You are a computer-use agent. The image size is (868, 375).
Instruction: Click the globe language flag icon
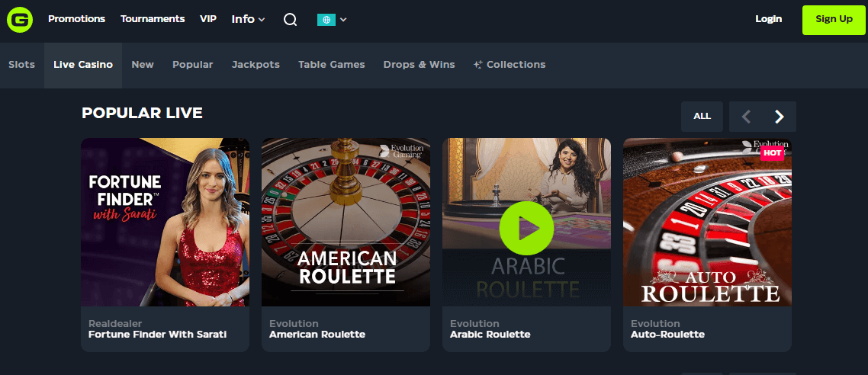326,19
